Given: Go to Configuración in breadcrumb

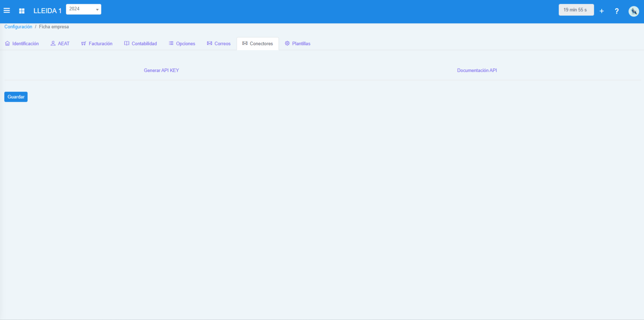Looking at the screenshot, I should 18,27.
